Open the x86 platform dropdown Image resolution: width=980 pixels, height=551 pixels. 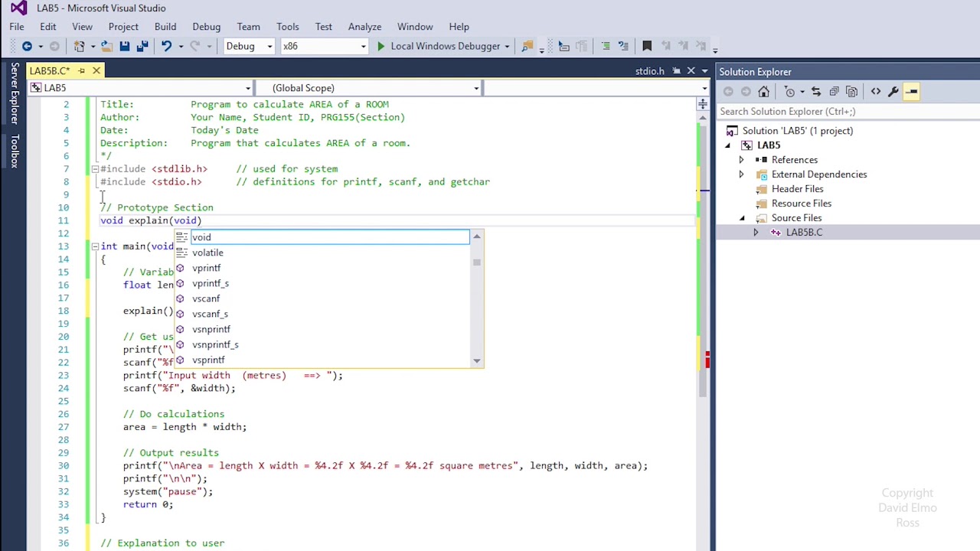[x=325, y=46]
